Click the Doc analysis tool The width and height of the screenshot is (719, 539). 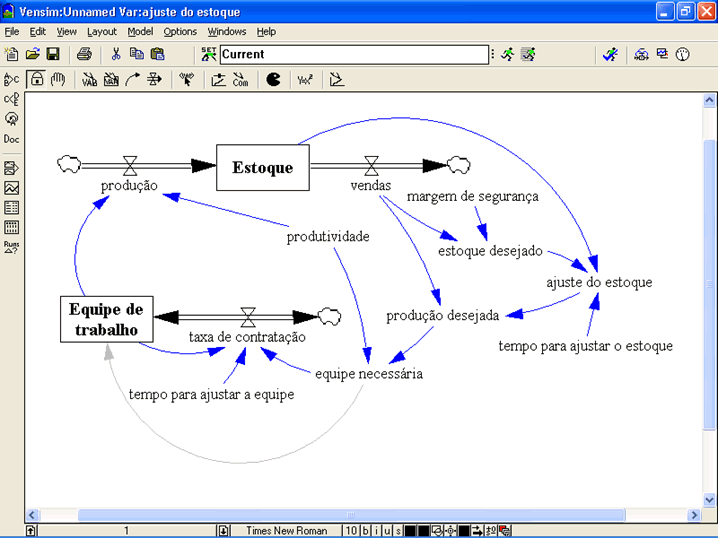pyautogui.click(x=12, y=139)
